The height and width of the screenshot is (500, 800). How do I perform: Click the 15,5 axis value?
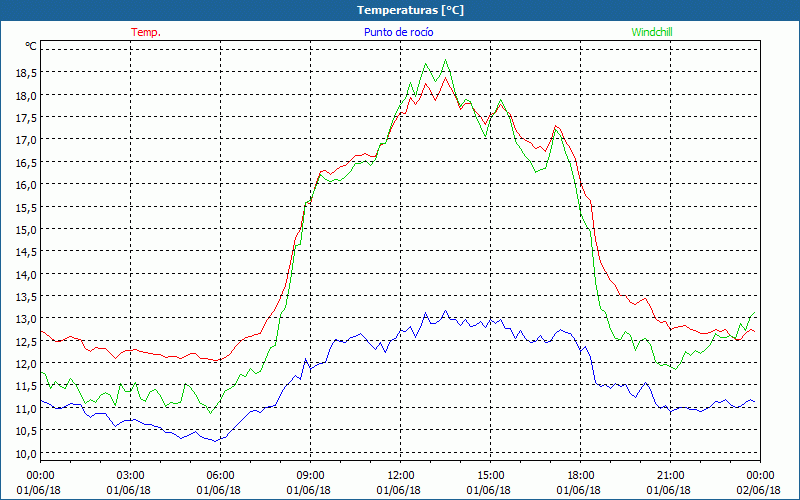(26, 207)
